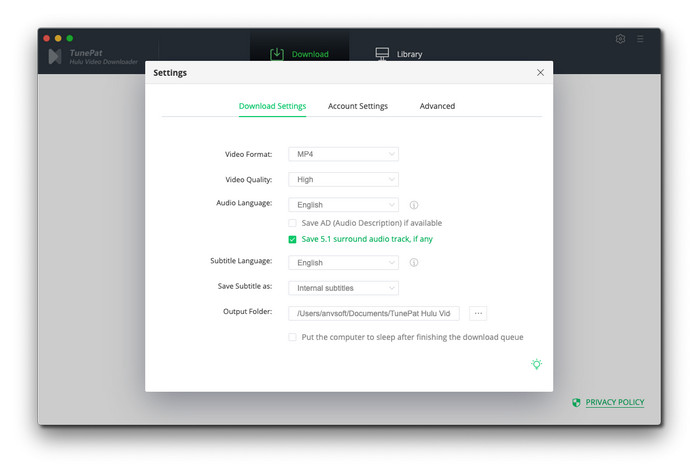Screen dimensions: 699x473
Task: Click the green lightbulb tips icon
Action: [x=536, y=364]
